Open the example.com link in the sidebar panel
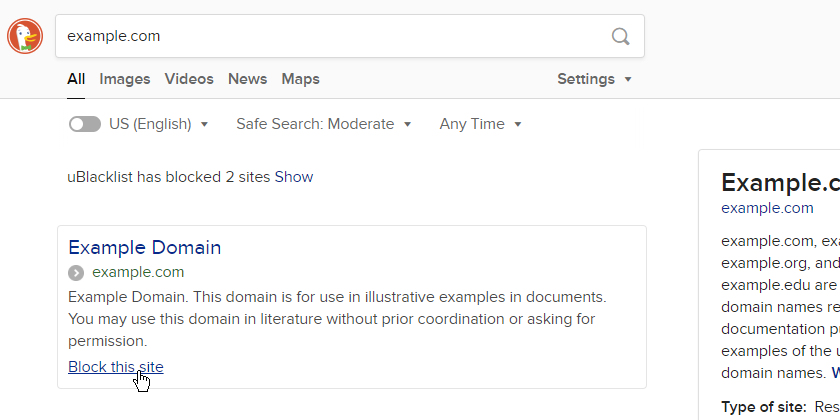Screen dimensions: 840x420 tap(767, 208)
